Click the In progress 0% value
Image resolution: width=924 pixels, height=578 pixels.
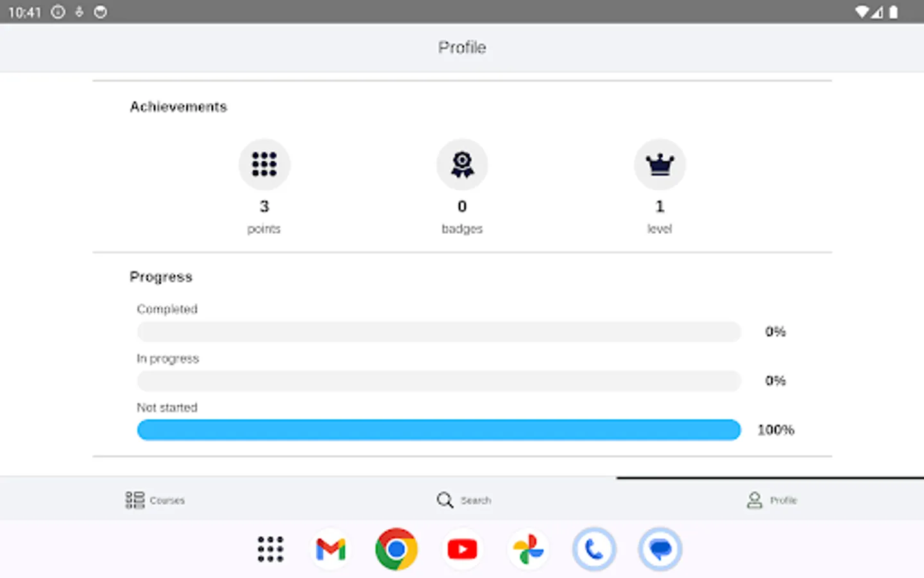point(775,380)
